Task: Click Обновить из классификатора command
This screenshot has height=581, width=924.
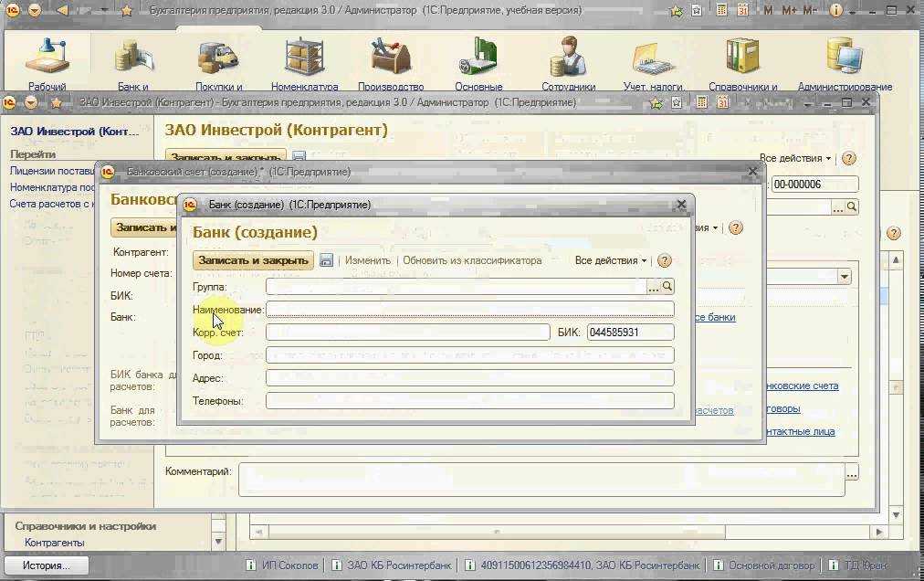Action: (472, 260)
